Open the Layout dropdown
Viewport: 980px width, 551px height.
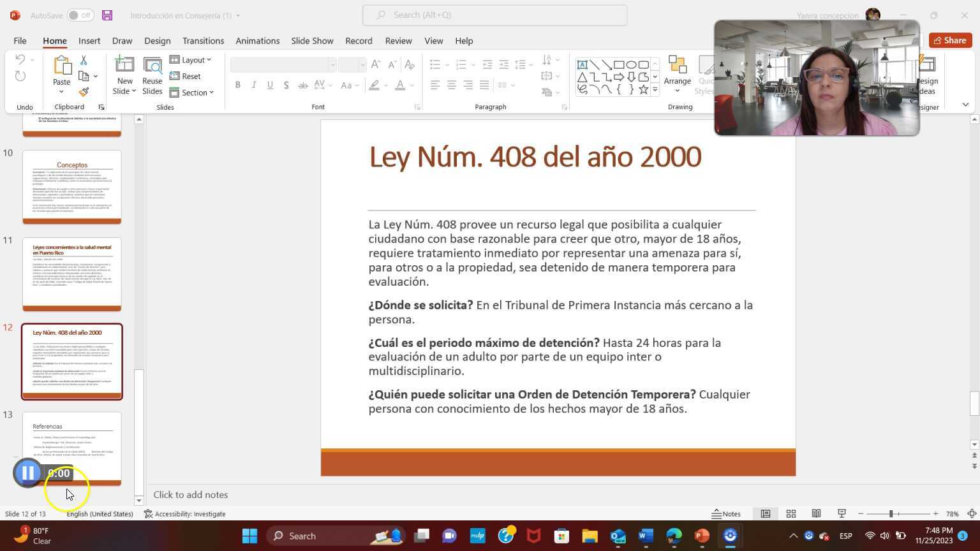point(191,59)
